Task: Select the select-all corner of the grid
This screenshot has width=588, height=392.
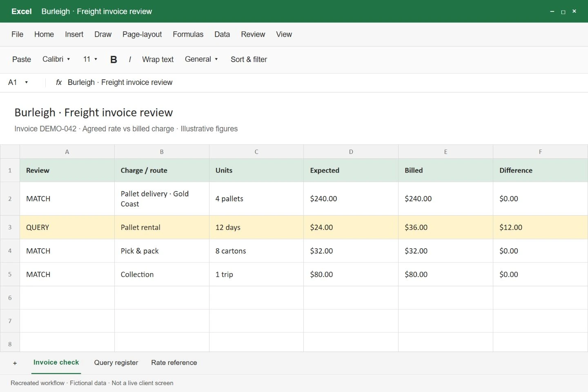Action: (x=10, y=152)
